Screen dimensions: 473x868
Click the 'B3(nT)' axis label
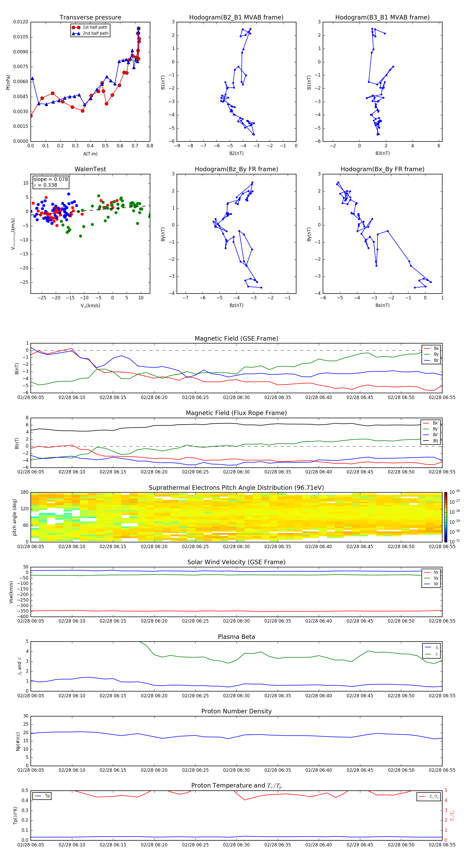382,153
